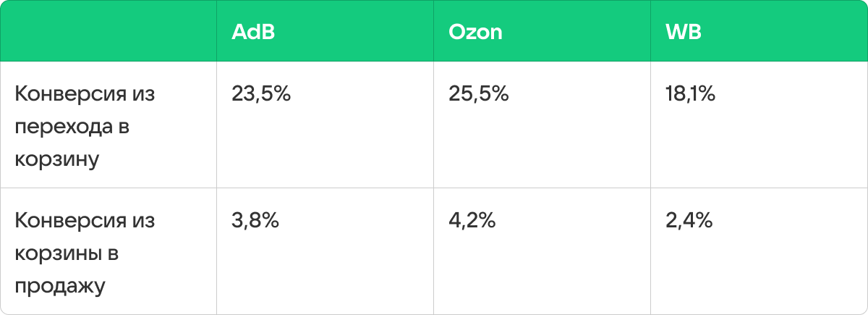
Task: Click the empty top-left header cell
Action: tap(109, 31)
